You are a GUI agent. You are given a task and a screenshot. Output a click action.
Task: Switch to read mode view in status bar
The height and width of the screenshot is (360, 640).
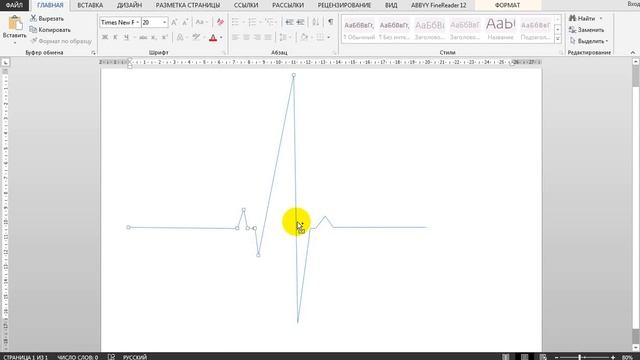[x=506, y=357]
